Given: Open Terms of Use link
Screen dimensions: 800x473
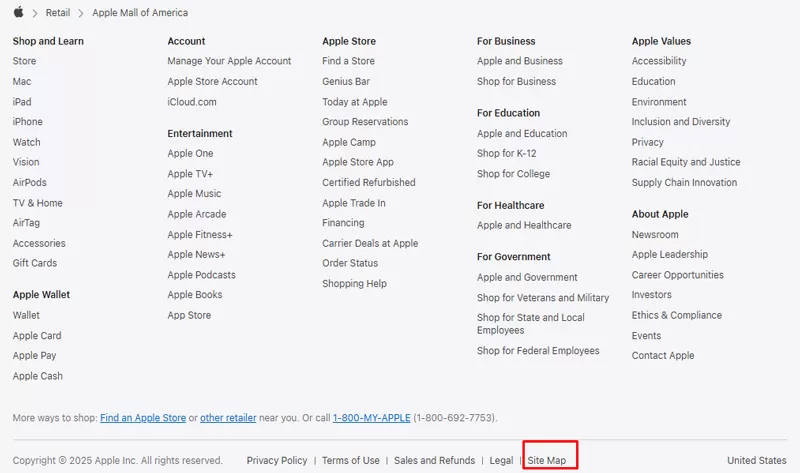Looking at the screenshot, I should point(350,460).
